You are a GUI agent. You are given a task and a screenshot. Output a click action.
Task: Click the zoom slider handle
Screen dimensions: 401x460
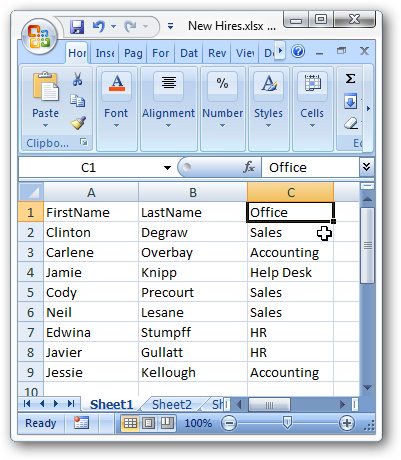point(287,423)
